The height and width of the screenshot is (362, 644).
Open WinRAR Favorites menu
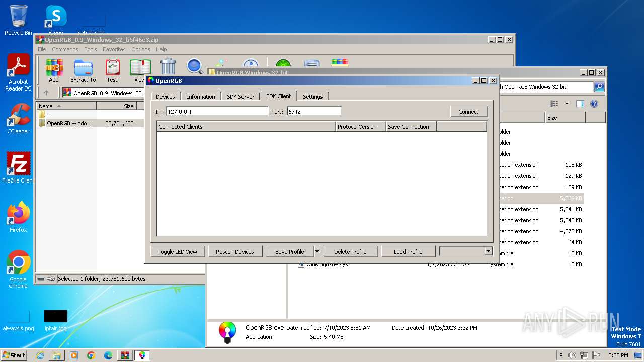pyautogui.click(x=114, y=49)
